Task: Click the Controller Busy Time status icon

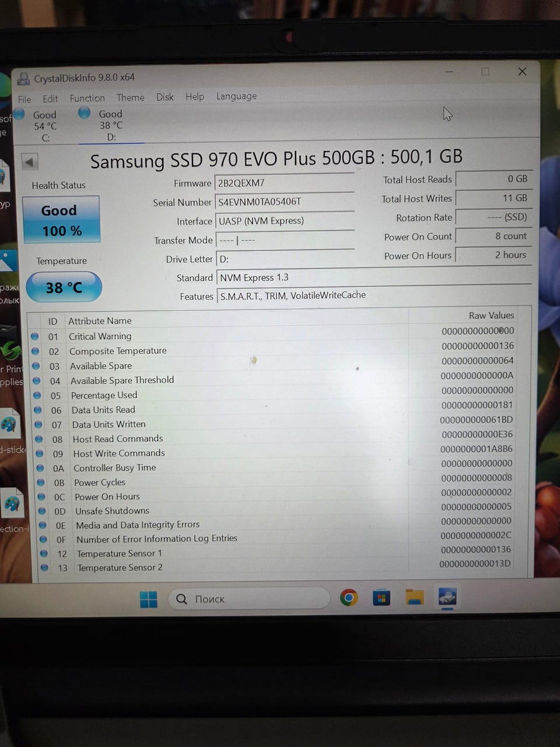Action: [40, 468]
